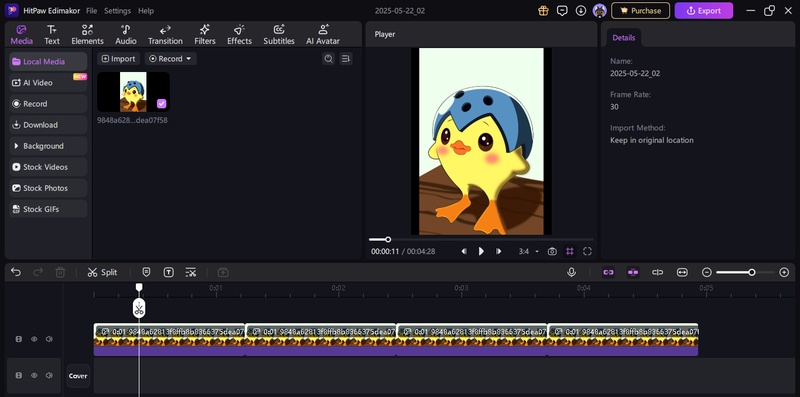Toggle the purple link clips icon
This screenshot has height=397, width=800.
coord(608,272)
